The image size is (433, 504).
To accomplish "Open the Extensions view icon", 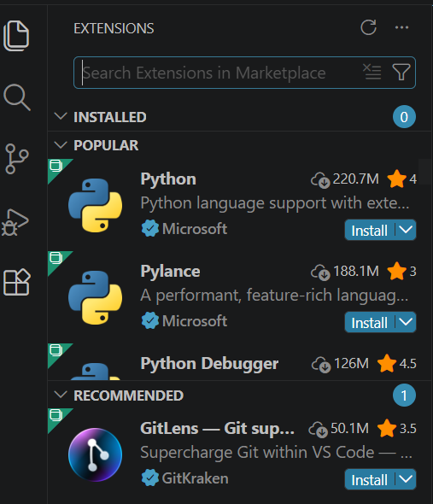I will click(17, 282).
